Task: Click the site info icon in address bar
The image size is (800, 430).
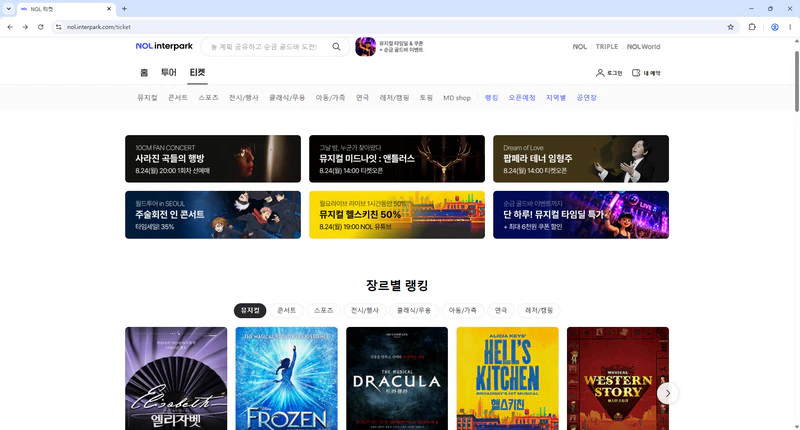Action: pos(59,27)
